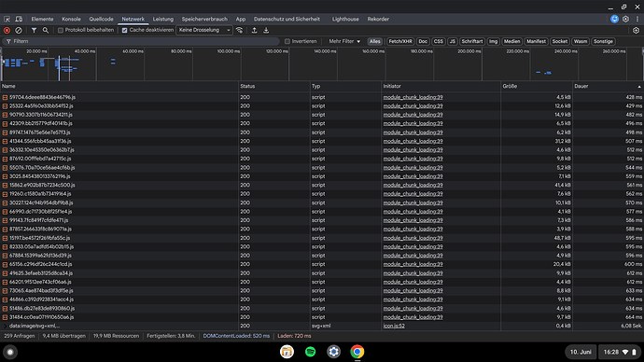
Task: Check the Invertieren checkbox
Action: tap(287, 41)
